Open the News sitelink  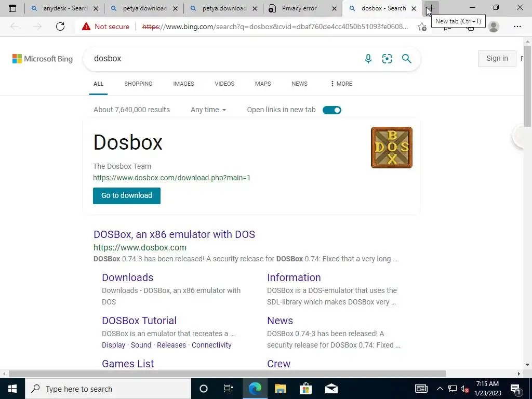[280, 321]
